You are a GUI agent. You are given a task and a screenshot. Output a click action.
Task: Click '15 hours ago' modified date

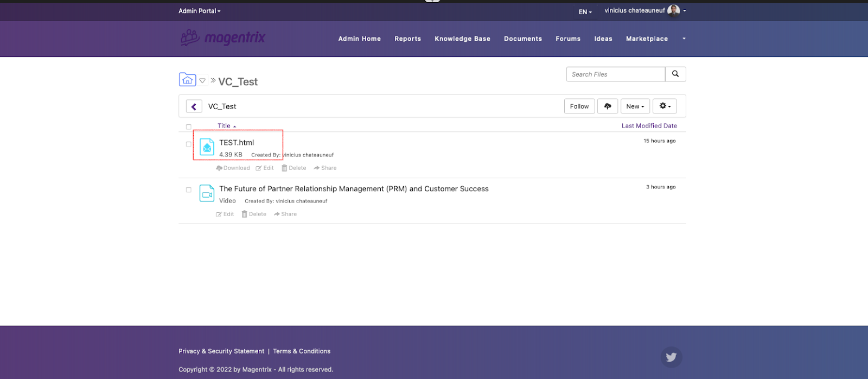pos(660,141)
